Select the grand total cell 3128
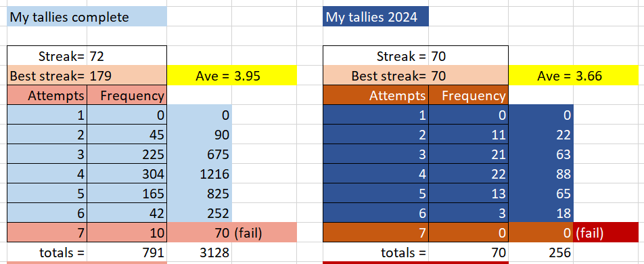Screen dimensions: 644x264 (x=199, y=252)
